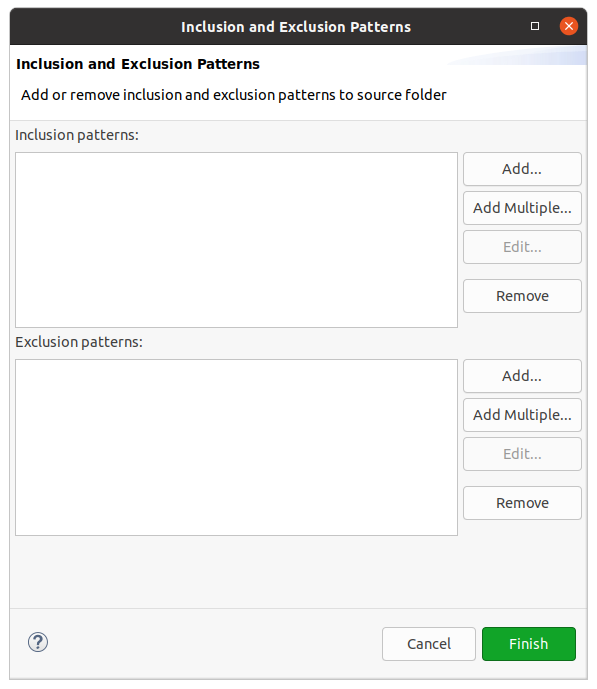Click Edit... beside exclusion patterns list
The width and height of the screenshot is (597, 689).
pyautogui.click(x=522, y=454)
